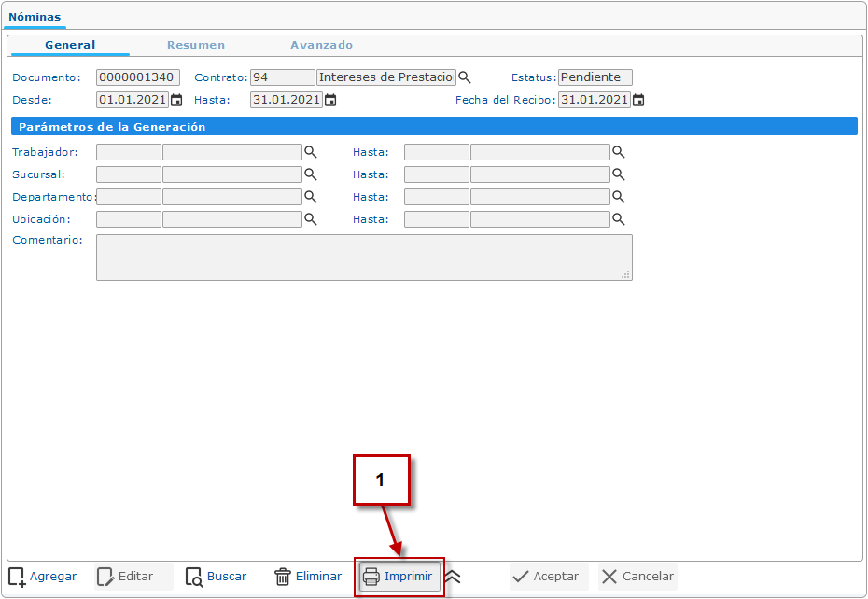Open the Hasta date calendar icon
The image size is (868, 599).
coord(330,100)
